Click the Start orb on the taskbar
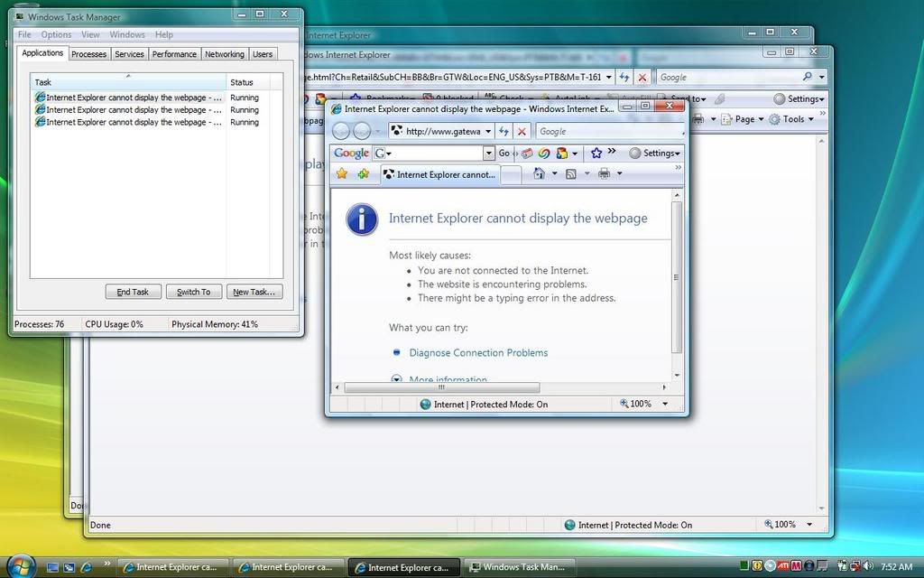Viewport: 924px width, 578px height. coord(22,566)
